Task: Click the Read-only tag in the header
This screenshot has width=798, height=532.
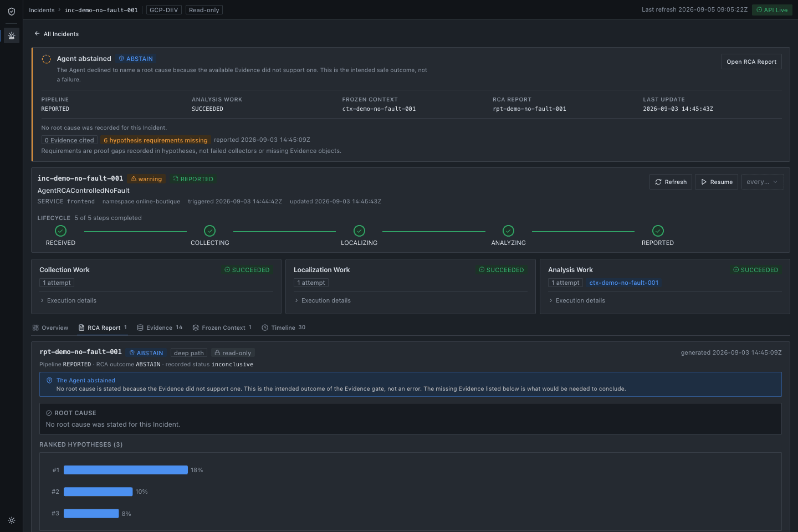Action: coord(204,10)
